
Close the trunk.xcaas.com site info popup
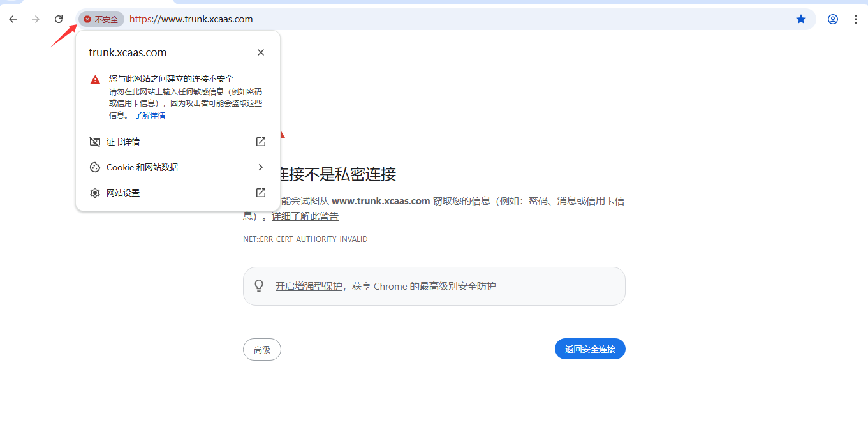coord(261,52)
